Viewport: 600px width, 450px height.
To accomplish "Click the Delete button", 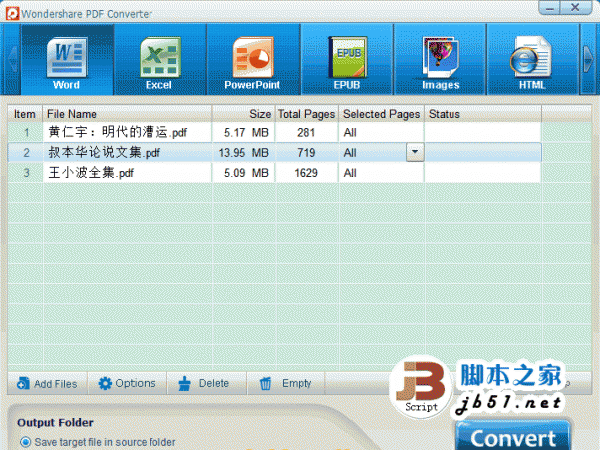I will (x=207, y=383).
